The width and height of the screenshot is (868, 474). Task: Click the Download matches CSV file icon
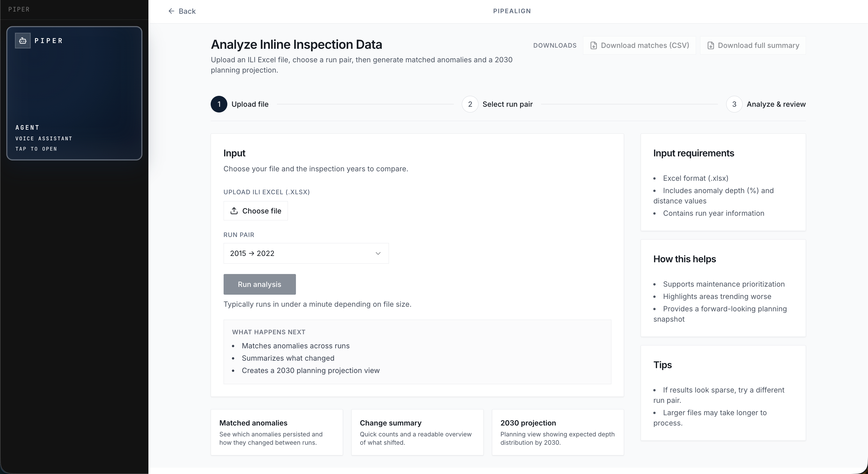click(593, 46)
